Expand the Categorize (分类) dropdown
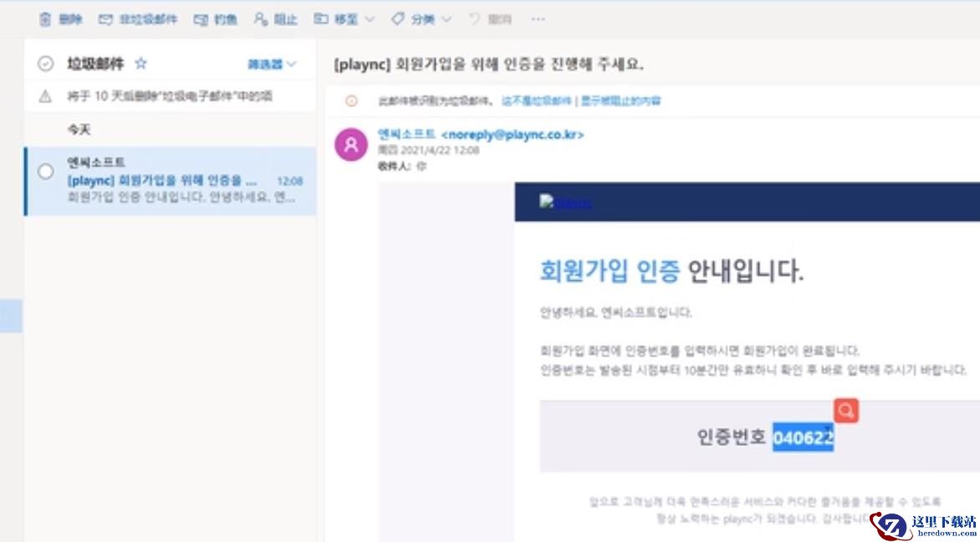Image resolution: width=980 pixels, height=542 pixels. 421,19
